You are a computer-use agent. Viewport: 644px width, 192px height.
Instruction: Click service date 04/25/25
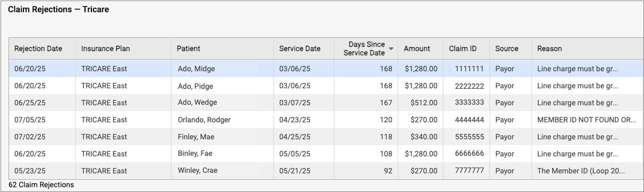coord(295,137)
